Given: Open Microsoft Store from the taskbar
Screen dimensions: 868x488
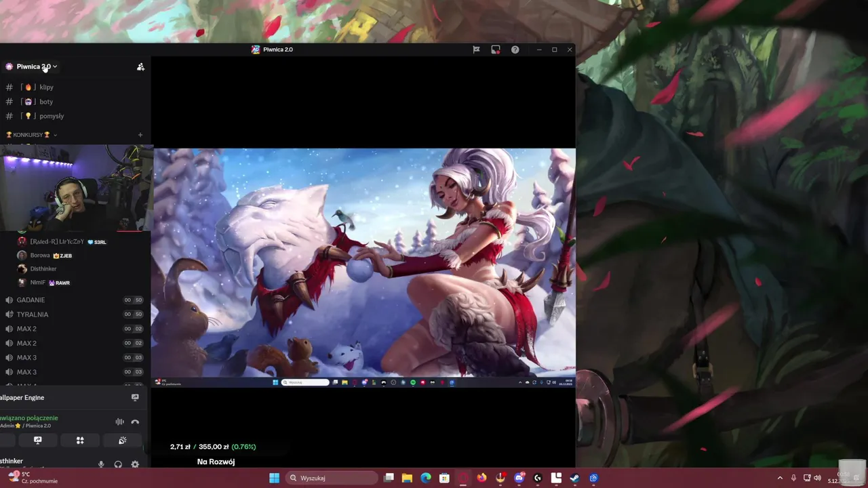Looking at the screenshot, I should [x=444, y=478].
